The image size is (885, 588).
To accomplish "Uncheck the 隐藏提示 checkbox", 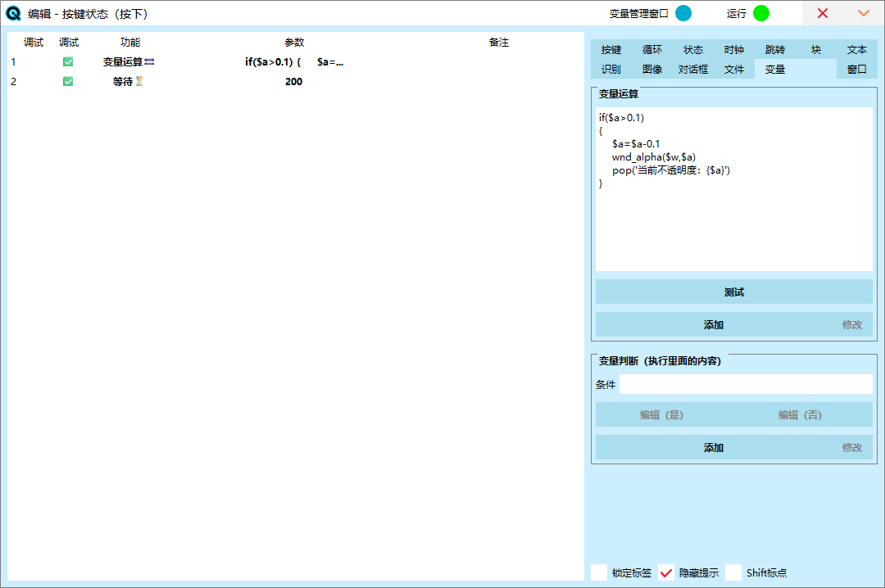I will point(667,572).
